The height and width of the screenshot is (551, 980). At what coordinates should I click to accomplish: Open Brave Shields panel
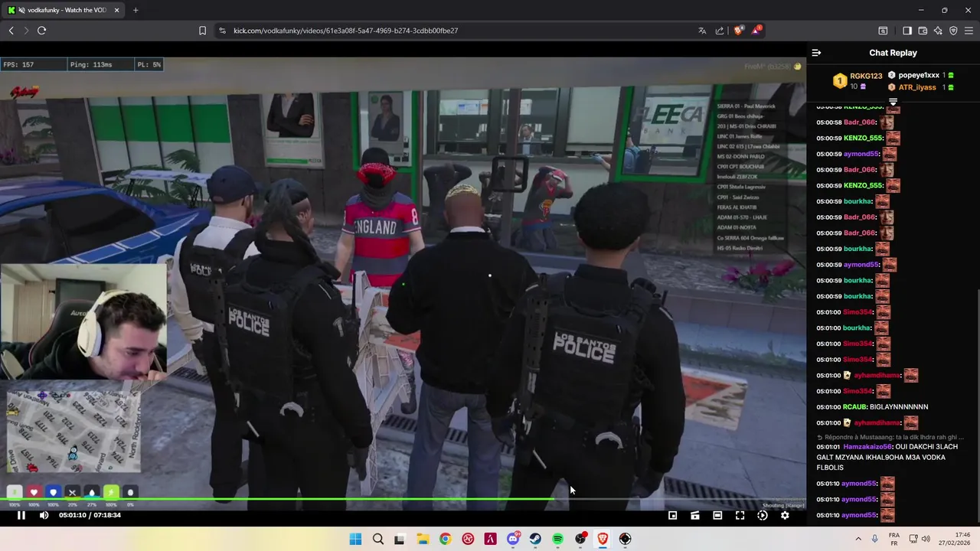click(738, 31)
